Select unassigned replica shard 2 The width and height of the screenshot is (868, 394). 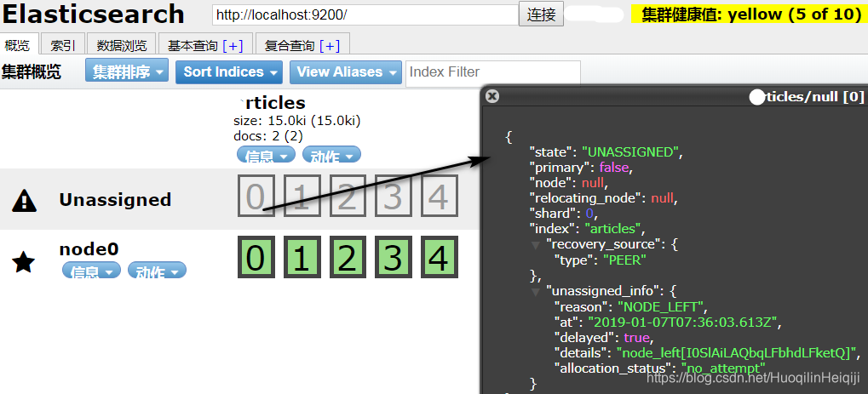pyautogui.click(x=347, y=196)
